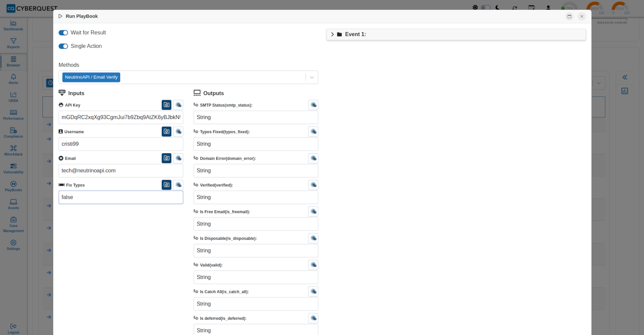
Task: Go to Compliance in the sidebar
Action: tap(13, 132)
